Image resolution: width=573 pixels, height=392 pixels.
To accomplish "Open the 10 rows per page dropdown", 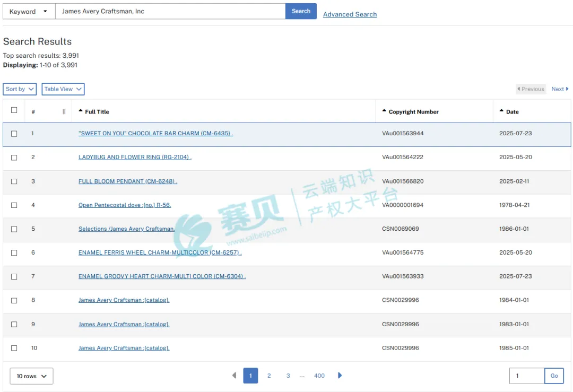I will point(31,376).
